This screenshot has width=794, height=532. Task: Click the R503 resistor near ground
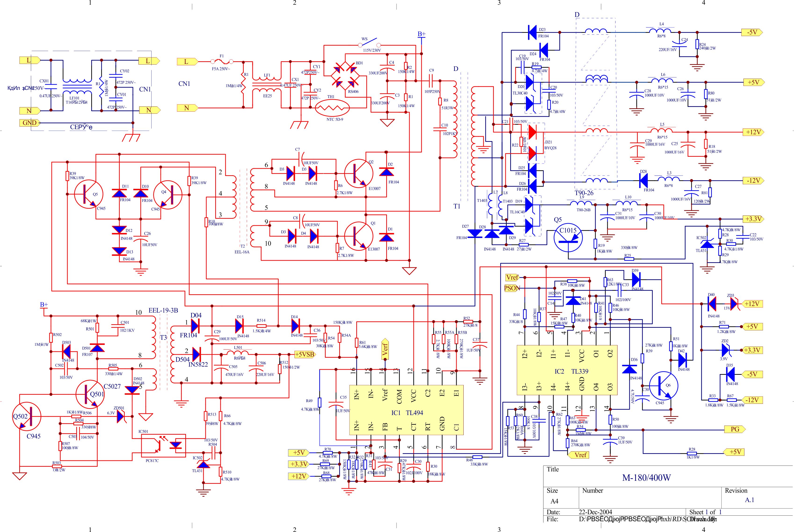coord(57,466)
